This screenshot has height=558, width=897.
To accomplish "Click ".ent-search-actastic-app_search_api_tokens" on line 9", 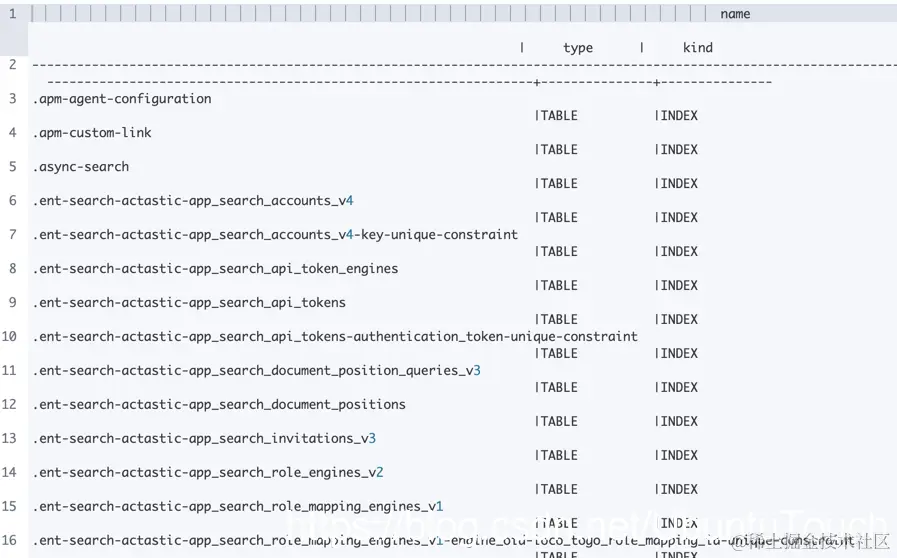I will [189, 303].
